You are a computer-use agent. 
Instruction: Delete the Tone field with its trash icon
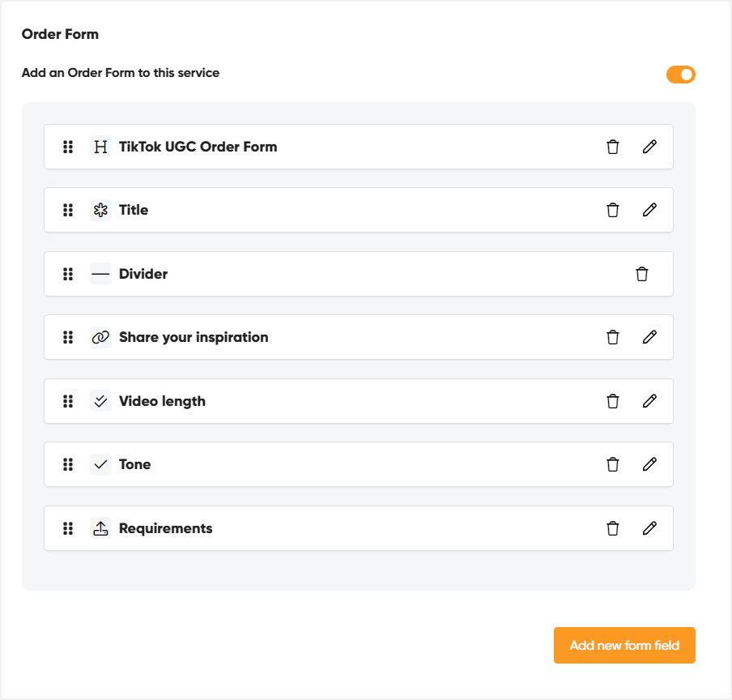click(x=613, y=464)
